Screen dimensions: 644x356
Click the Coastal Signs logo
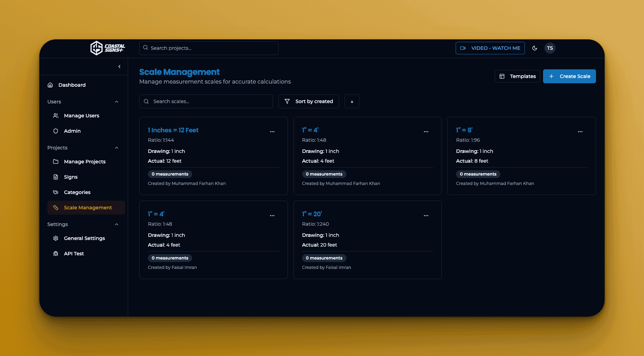(108, 48)
